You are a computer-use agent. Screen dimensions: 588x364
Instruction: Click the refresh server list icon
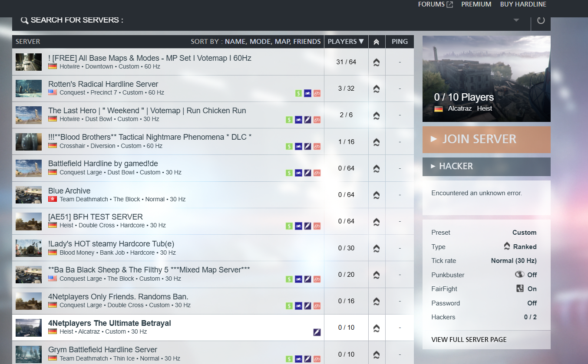(x=541, y=20)
